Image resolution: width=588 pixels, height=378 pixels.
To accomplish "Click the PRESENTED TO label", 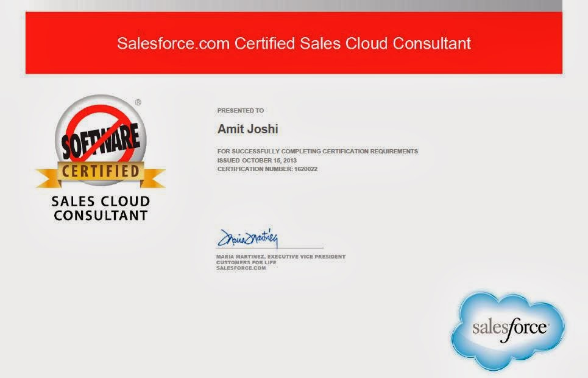I will point(240,111).
